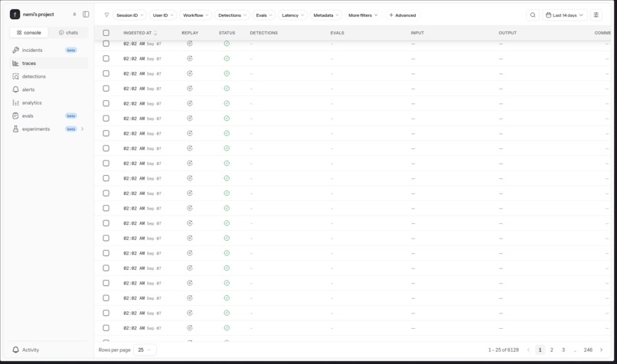617x364 pixels.
Task: Click the funnel filter icon
Action: (x=106, y=15)
